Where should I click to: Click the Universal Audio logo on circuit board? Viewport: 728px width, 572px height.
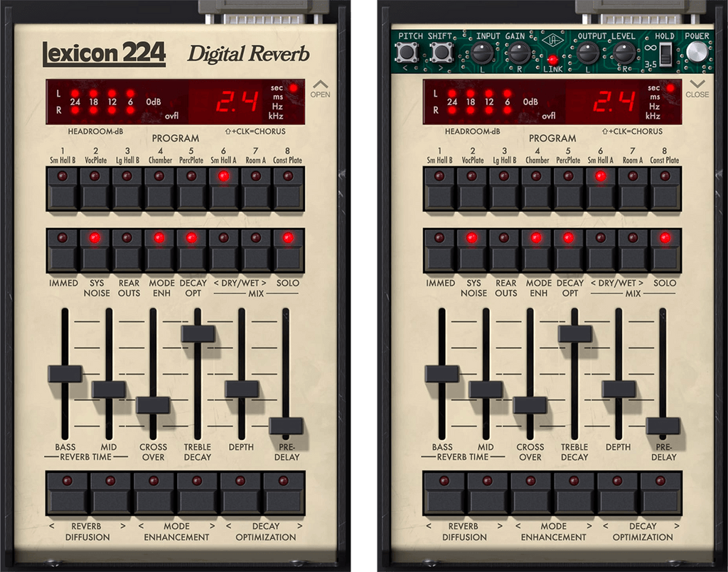552,41
